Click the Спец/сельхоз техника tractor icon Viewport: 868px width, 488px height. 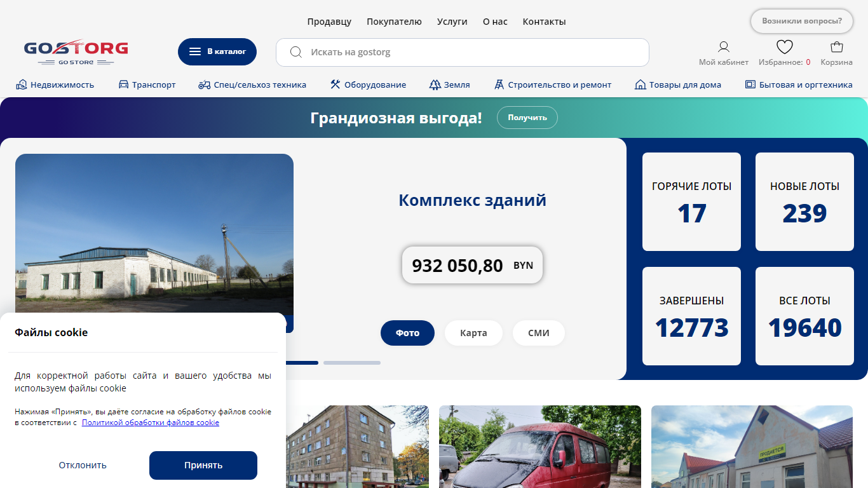tap(204, 85)
